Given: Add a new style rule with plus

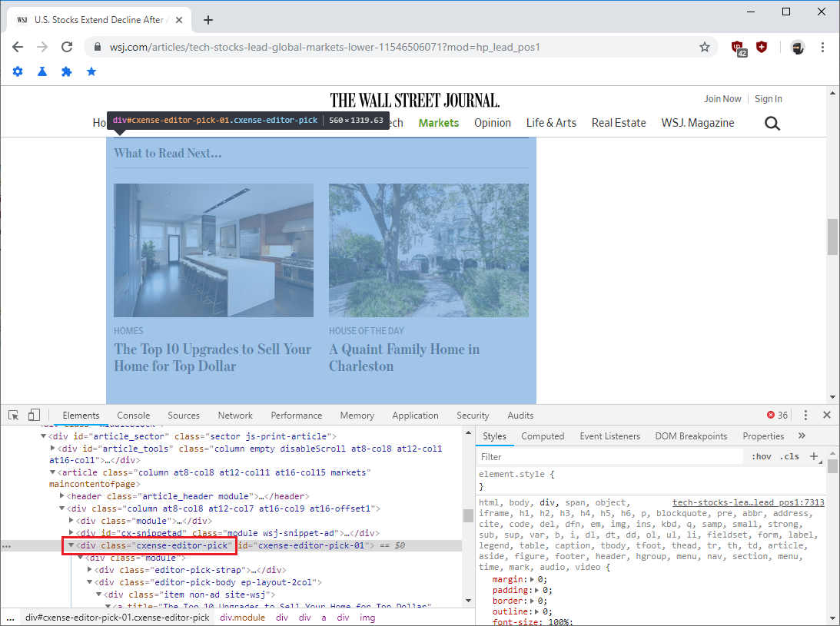Looking at the screenshot, I should [x=815, y=456].
